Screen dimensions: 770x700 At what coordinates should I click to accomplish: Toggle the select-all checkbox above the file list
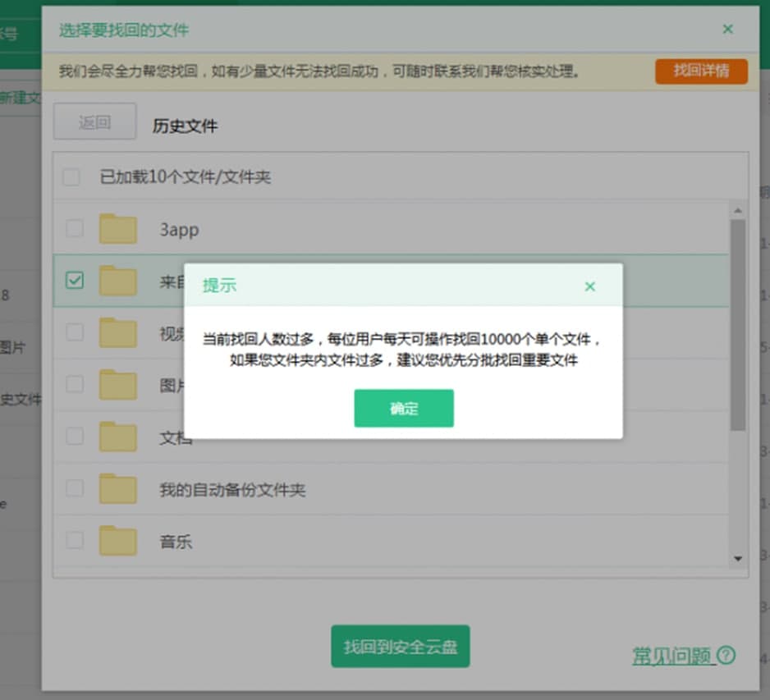pos(71,176)
